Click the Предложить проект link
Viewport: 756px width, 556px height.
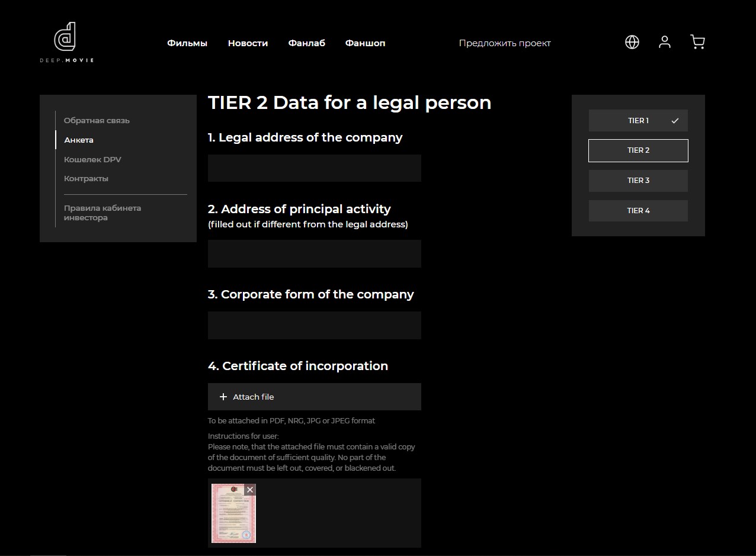[505, 43]
